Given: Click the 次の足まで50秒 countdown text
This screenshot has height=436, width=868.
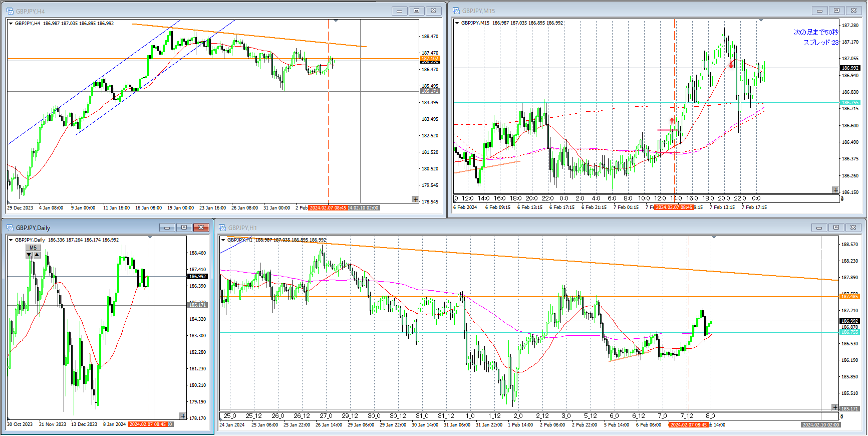Looking at the screenshot, I should coord(816,32).
